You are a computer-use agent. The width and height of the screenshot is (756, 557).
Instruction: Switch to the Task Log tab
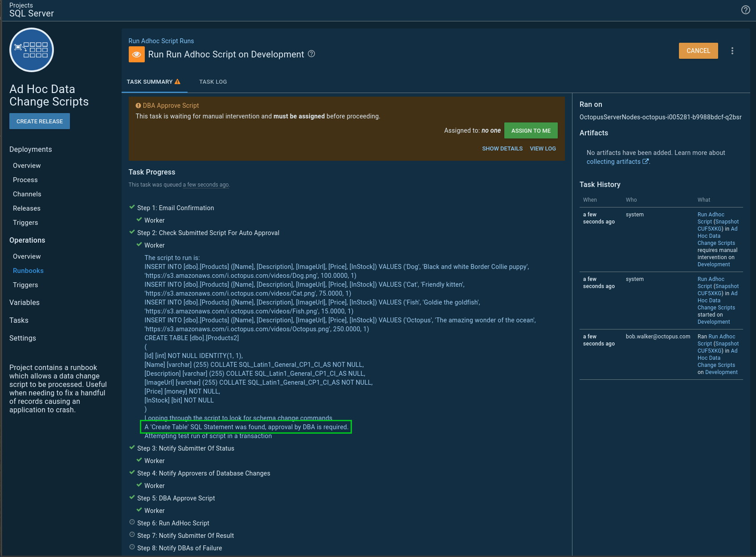[x=213, y=82]
